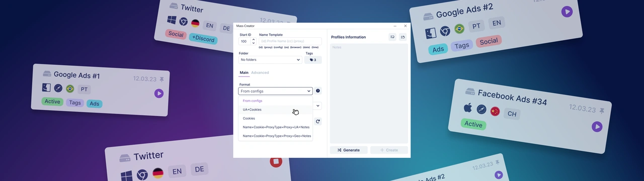Click Germany flag on Twitter card with stop button
The height and width of the screenshot is (181, 644).
pos(158,172)
